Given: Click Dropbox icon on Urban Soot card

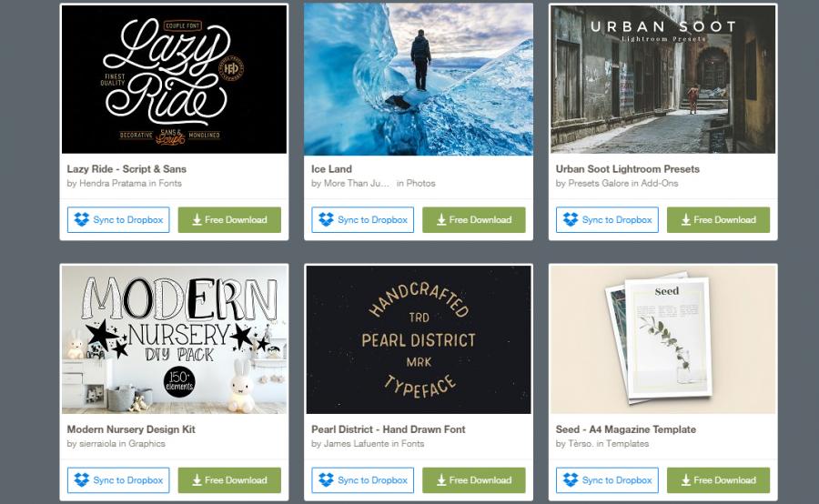Looking at the screenshot, I should [571, 219].
